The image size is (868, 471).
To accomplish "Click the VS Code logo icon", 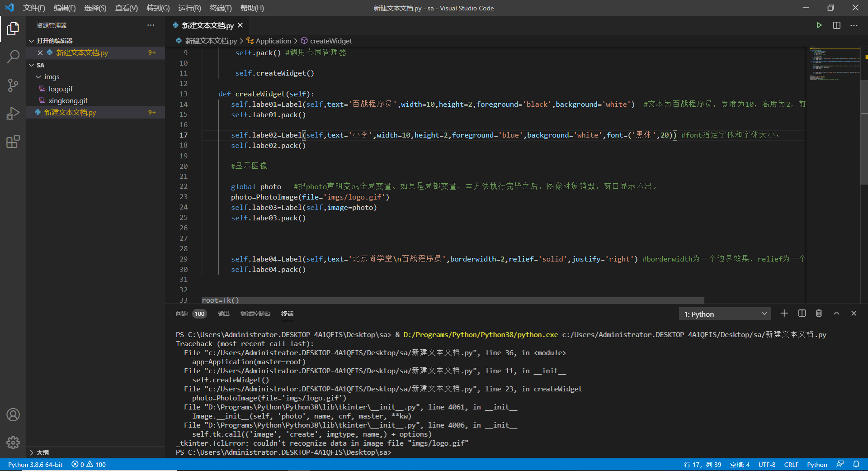I will pyautogui.click(x=9, y=8).
